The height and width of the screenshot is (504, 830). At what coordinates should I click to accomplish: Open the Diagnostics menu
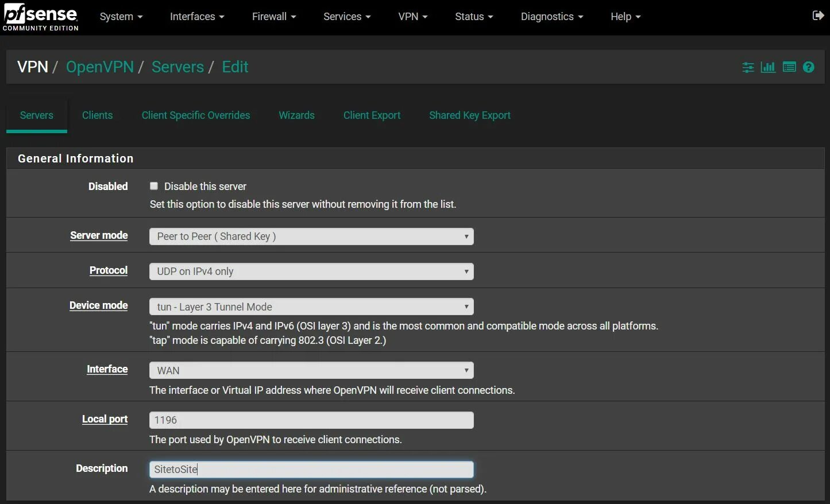pyautogui.click(x=552, y=17)
